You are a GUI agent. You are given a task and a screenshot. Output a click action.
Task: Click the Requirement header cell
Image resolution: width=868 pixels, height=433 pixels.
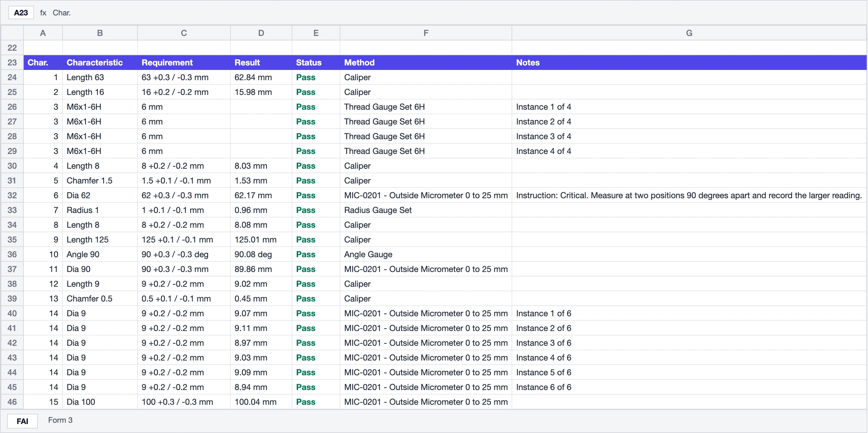184,63
